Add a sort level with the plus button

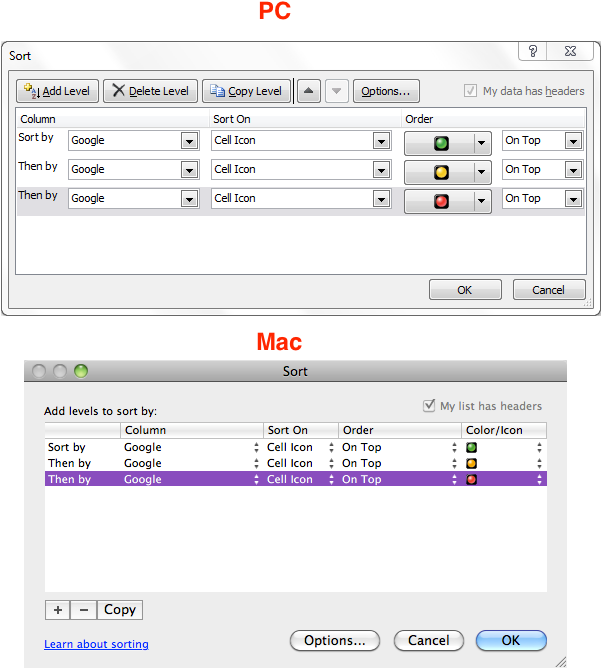click(x=58, y=610)
